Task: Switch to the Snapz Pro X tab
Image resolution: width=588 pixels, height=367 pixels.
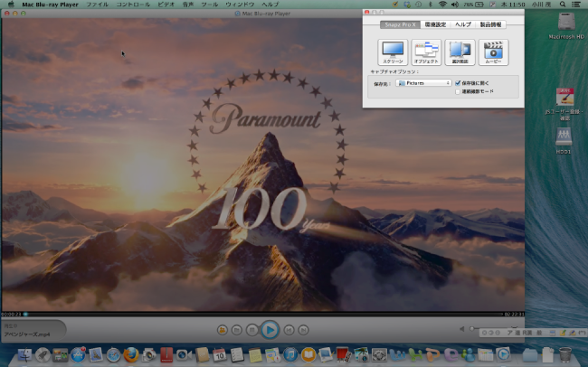Action: point(400,24)
